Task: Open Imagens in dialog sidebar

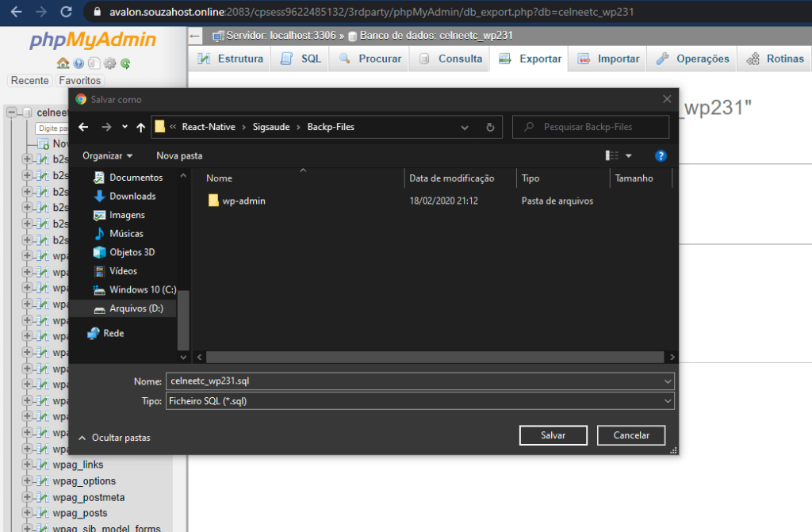Action: (127, 215)
